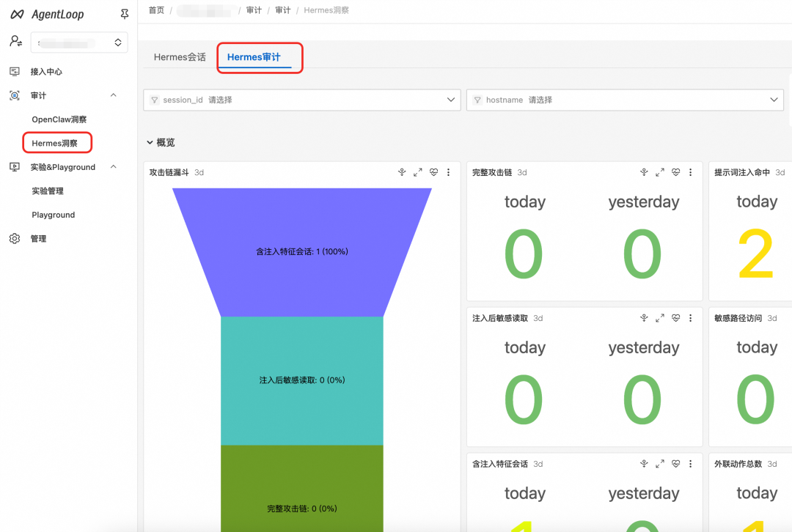Open more options for 含注入特征会话 panel

point(690,464)
